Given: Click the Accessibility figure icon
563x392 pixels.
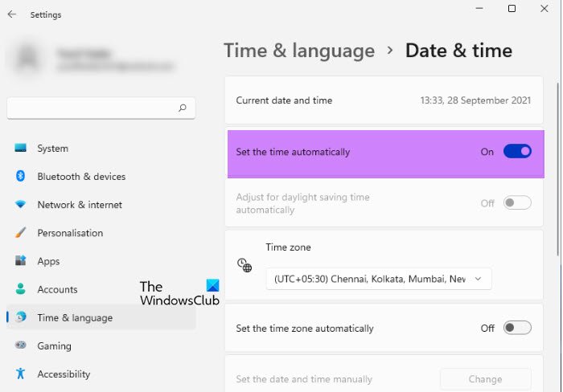Looking at the screenshot, I should click(x=20, y=374).
